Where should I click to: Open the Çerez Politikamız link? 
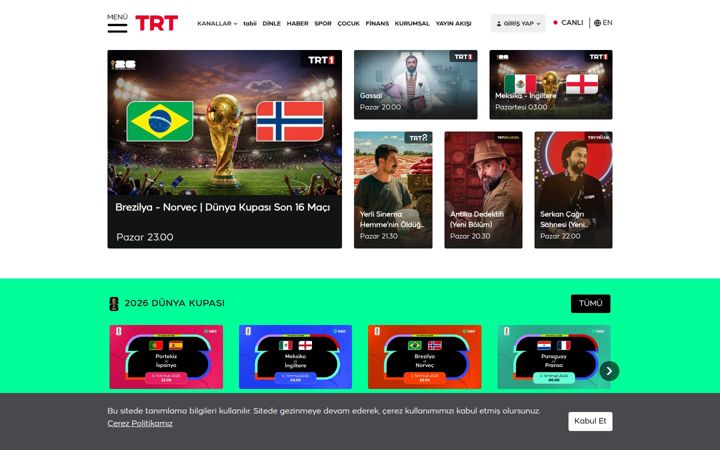pyautogui.click(x=140, y=423)
